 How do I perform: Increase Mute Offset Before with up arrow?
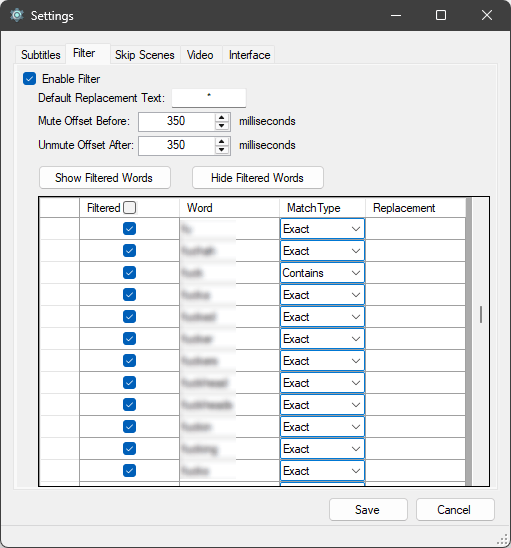pyautogui.click(x=222, y=117)
